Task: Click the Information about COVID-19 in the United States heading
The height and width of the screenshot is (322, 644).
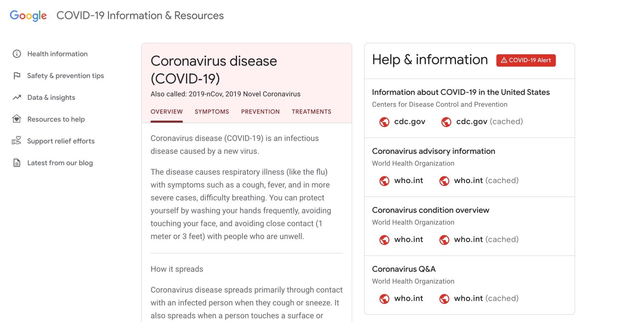Action: (461, 92)
